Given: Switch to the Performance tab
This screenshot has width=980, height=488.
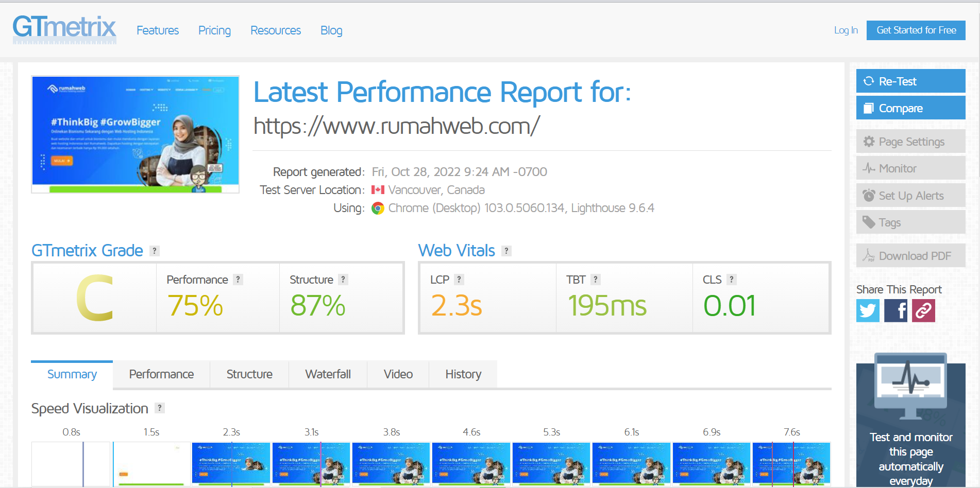Looking at the screenshot, I should [x=161, y=374].
